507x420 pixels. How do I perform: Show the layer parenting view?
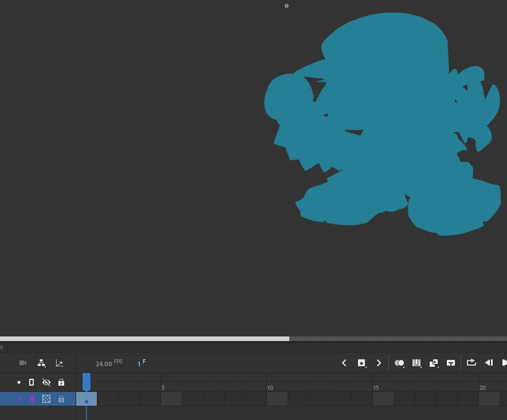[x=41, y=363]
